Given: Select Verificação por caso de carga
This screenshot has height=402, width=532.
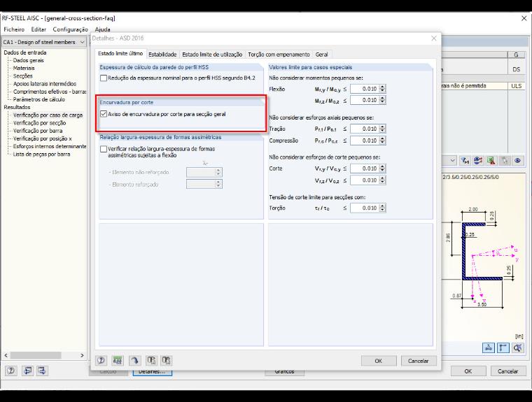Looking at the screenshot, I should (48, 115).
